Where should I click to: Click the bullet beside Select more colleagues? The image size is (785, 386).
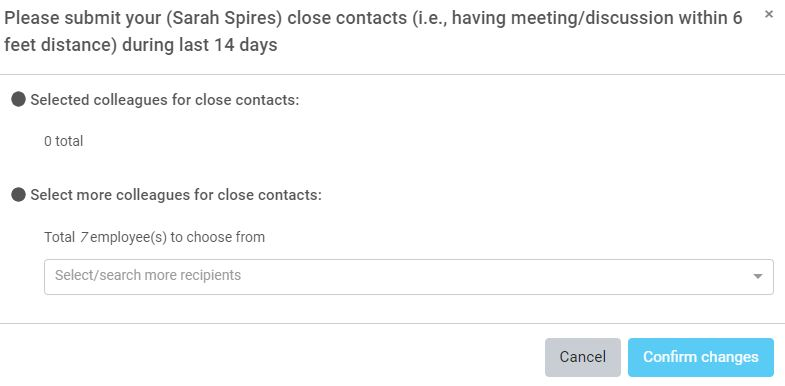[x=19, y=194]
